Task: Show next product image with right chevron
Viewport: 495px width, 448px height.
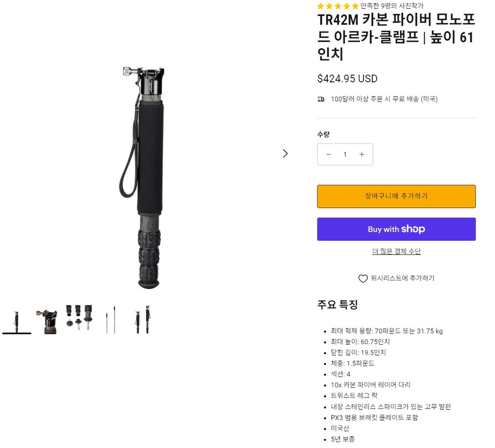Action: (x=285, y=153)
